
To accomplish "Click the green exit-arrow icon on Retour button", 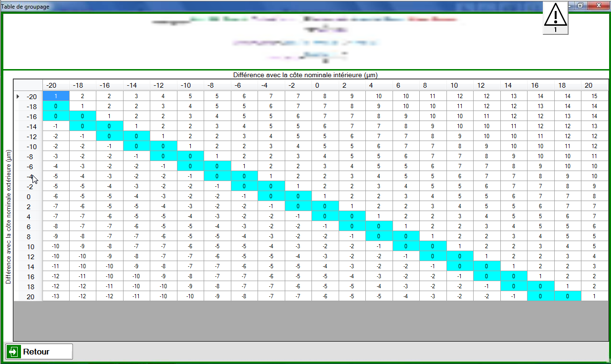I will (14, 351).
